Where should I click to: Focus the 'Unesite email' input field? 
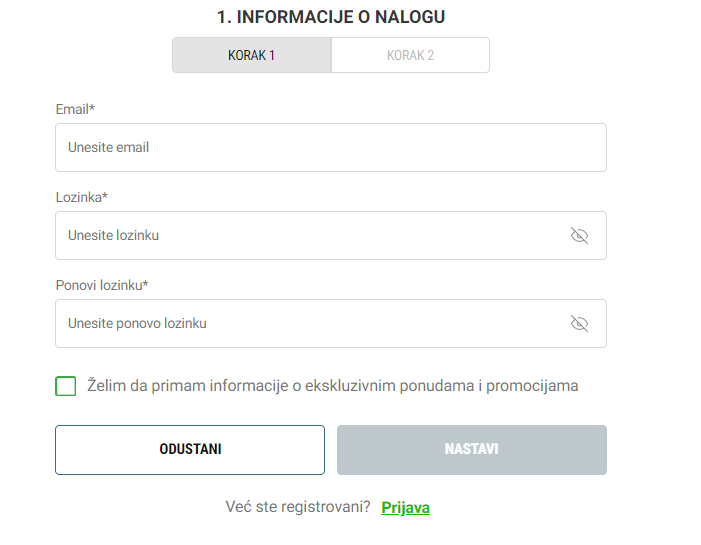[331, 148]
